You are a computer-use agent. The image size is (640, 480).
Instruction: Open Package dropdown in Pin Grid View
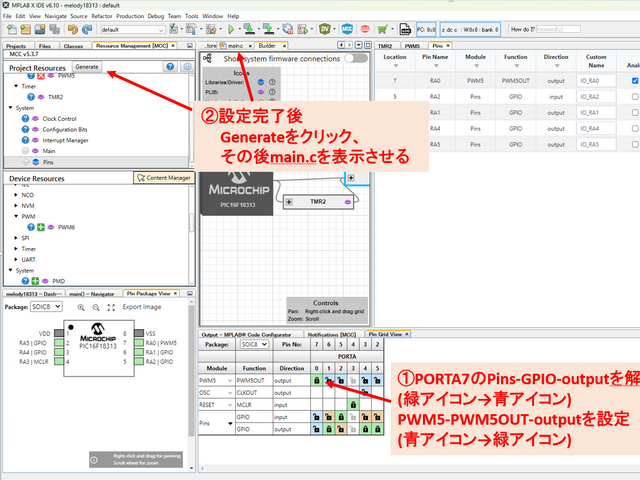254,344
